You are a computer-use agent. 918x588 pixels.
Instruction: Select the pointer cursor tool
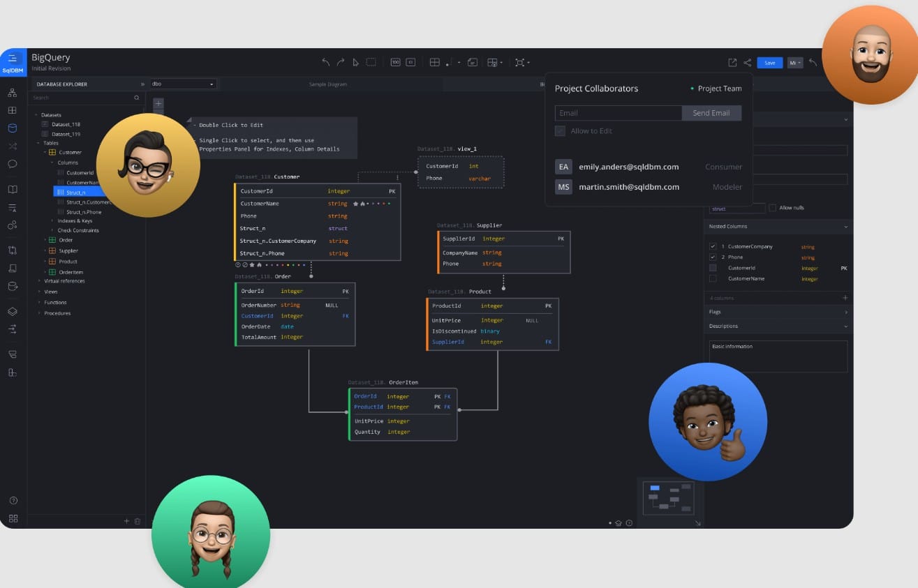click(x=355, y=62)
